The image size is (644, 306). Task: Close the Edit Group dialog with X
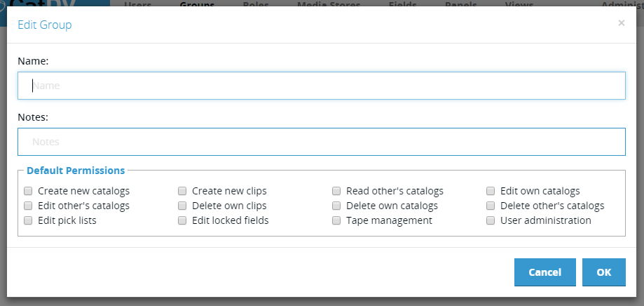(621, 23)
